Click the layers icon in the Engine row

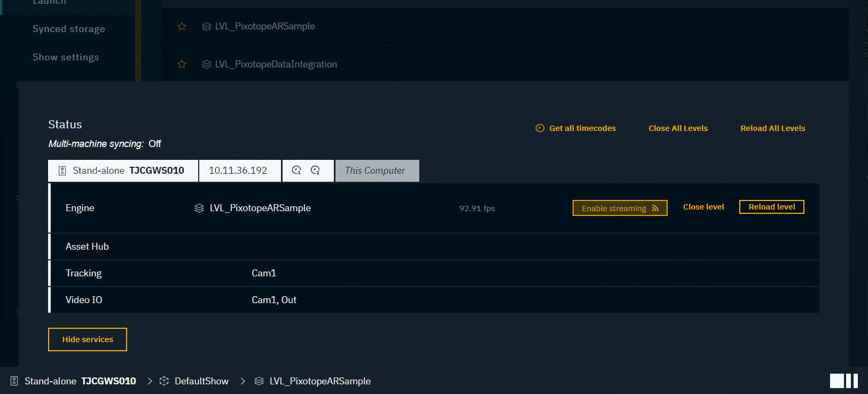click(x=199, y=208)
